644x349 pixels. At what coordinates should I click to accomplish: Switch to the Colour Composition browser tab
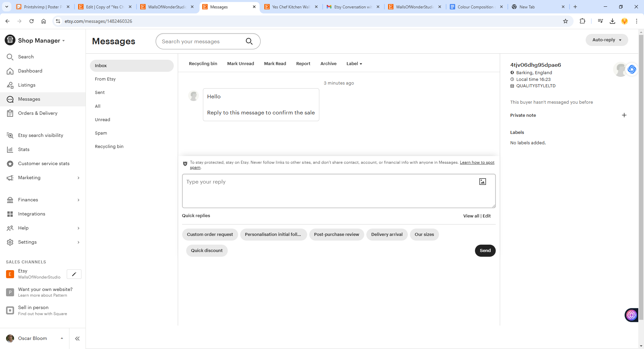click(x=476, y=7)
